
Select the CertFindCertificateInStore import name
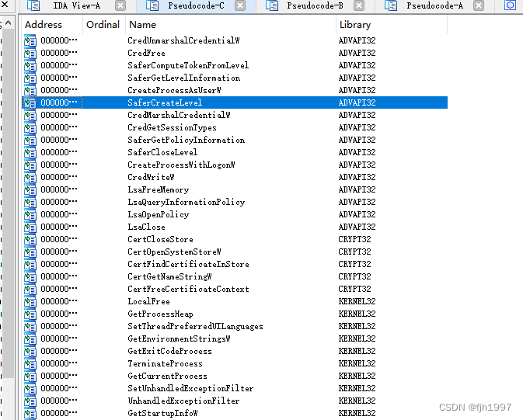[x=188, y=264]
